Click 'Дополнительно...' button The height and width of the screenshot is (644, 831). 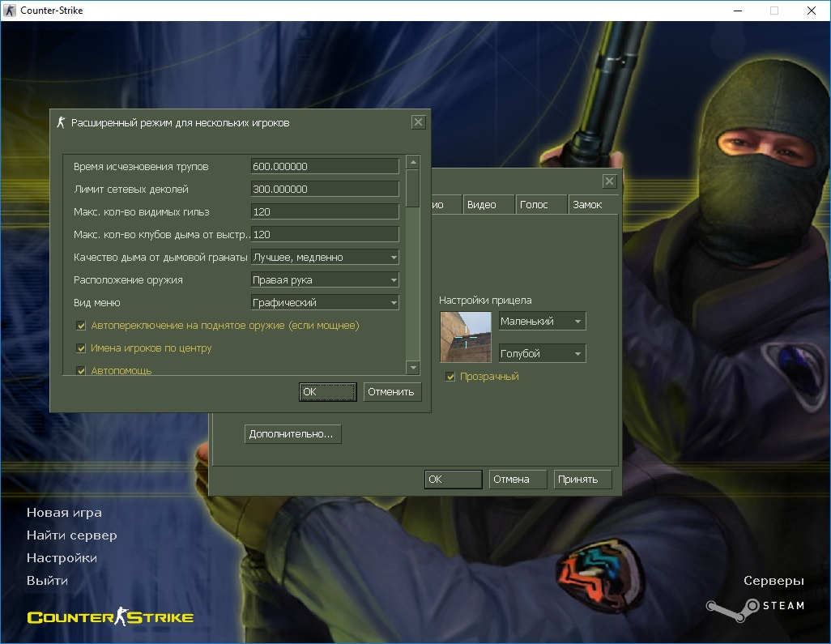[x=292, y=434]
